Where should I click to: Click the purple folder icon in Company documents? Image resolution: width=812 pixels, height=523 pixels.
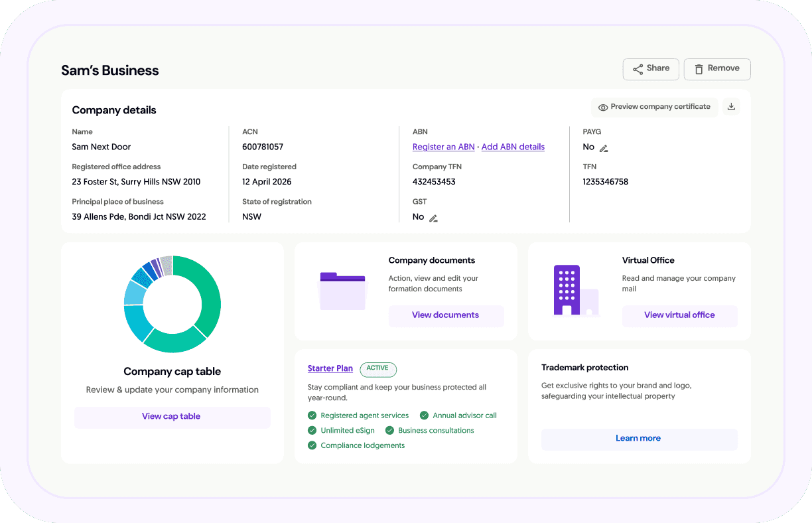point(342,291)
